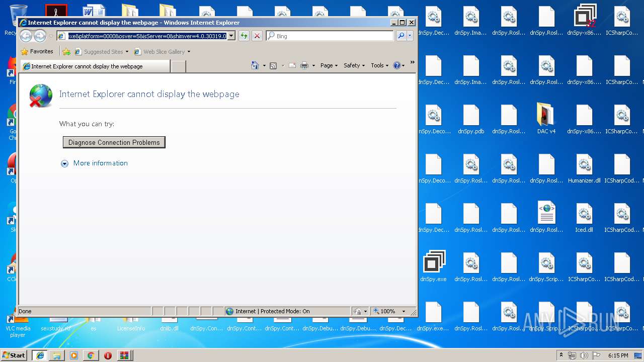This screenshot has height=362, width=644.
Task: Select the DAC v4 folder on desktop
Action: pos(546,119)
